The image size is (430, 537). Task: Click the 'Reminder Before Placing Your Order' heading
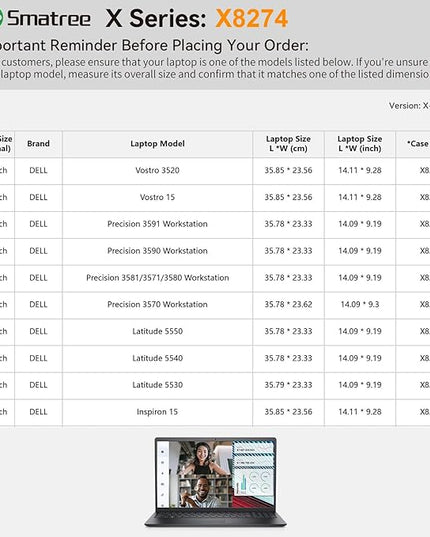[x=179, y=45]
